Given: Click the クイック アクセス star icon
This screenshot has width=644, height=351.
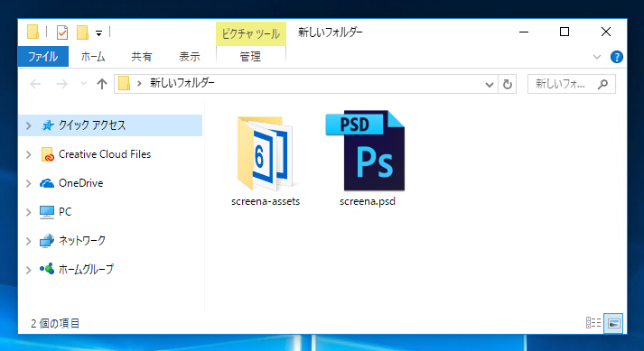Looking at the screenshot, I should [x=48, y=125].
